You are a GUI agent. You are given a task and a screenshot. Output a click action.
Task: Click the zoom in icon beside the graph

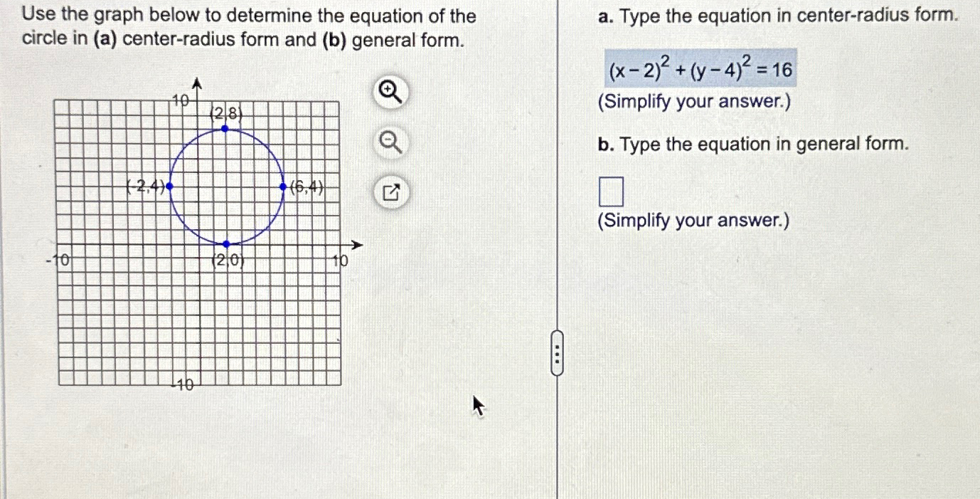click(390, 93)
